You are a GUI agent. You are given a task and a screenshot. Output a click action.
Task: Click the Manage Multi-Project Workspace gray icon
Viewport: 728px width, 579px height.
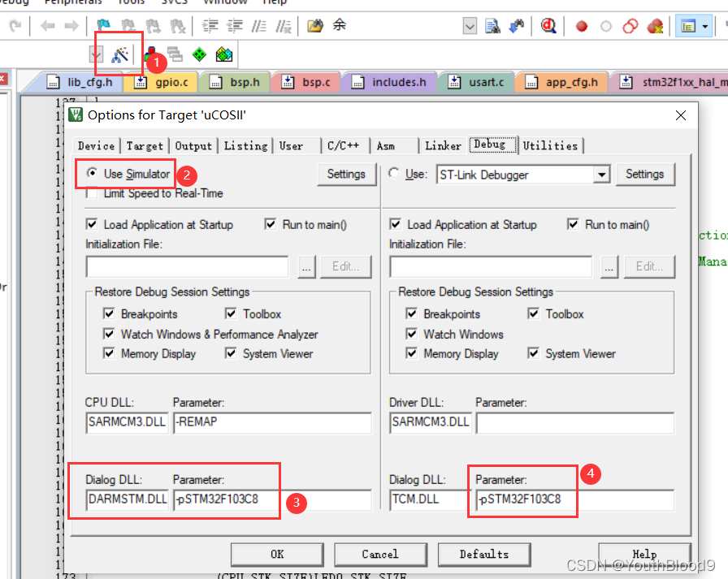click(x=175, y=54)
